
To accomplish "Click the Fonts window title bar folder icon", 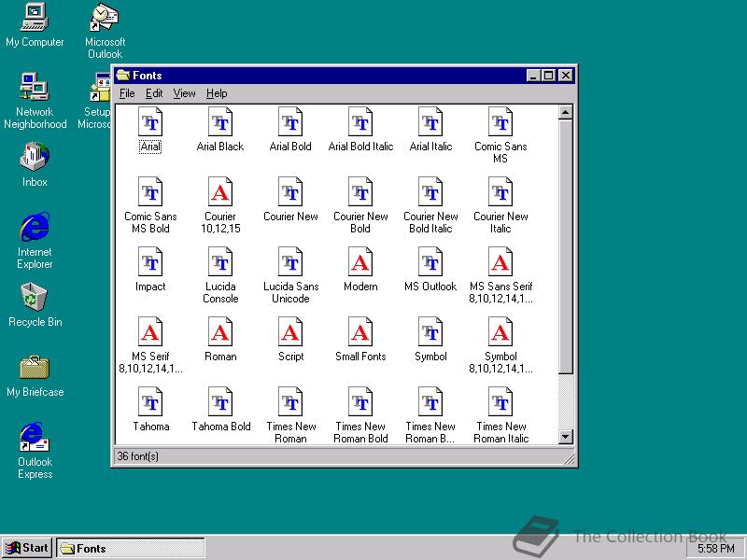I will [123, 76].
